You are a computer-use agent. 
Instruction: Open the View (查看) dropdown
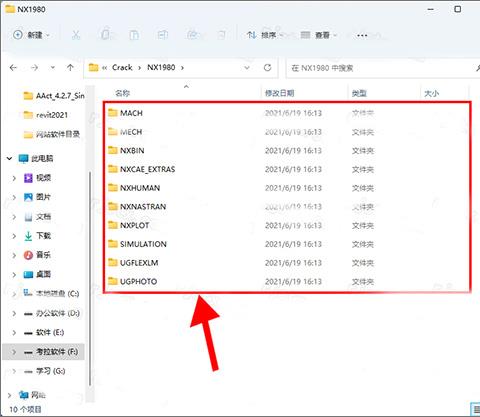pos(319,35)
